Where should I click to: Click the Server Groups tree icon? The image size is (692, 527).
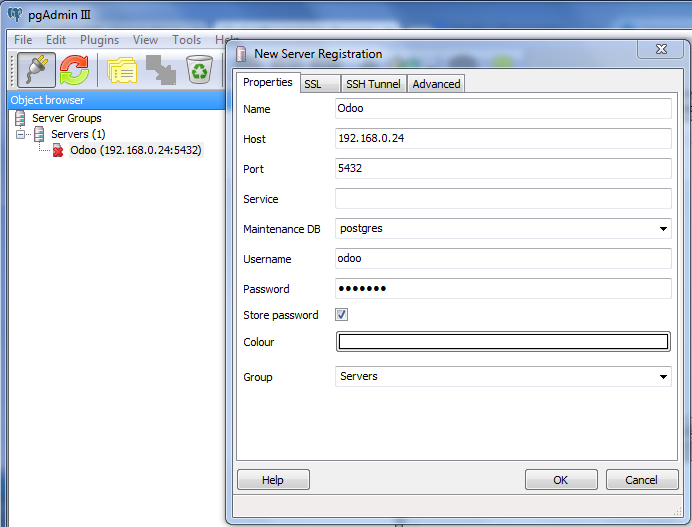[20, 118]
